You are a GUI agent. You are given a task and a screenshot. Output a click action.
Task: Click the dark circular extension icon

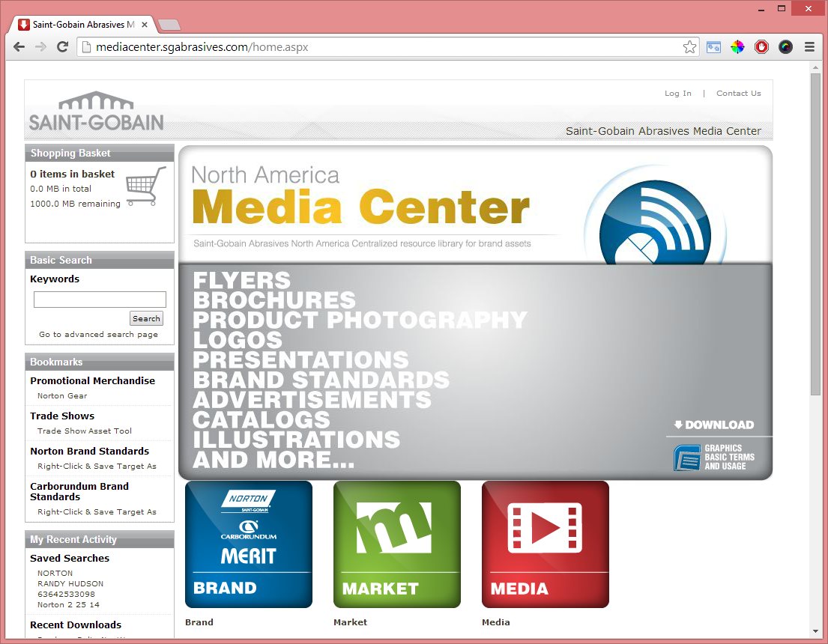786,47
